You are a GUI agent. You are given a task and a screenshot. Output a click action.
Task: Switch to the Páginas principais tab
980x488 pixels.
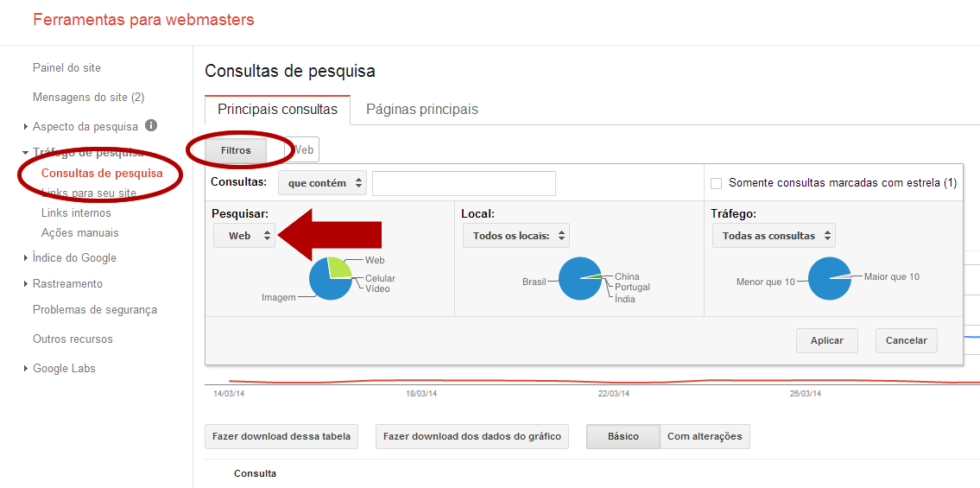point(421,110)
